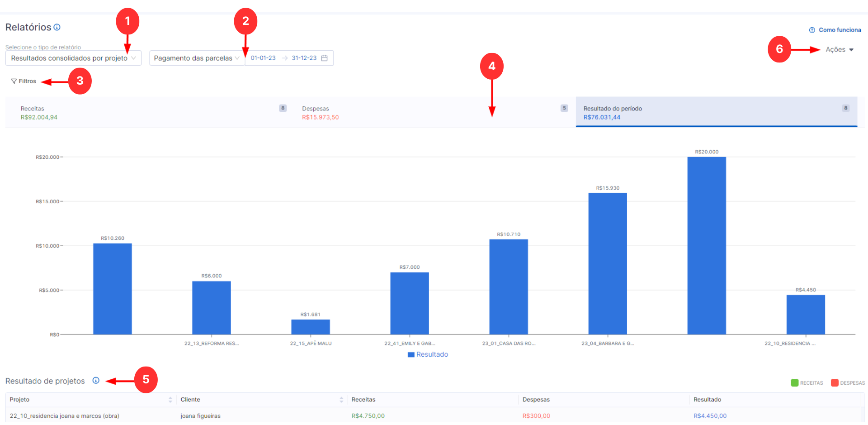Open the Como funciona link
This screenshot has height=425, width=868.
click(840, 30)
